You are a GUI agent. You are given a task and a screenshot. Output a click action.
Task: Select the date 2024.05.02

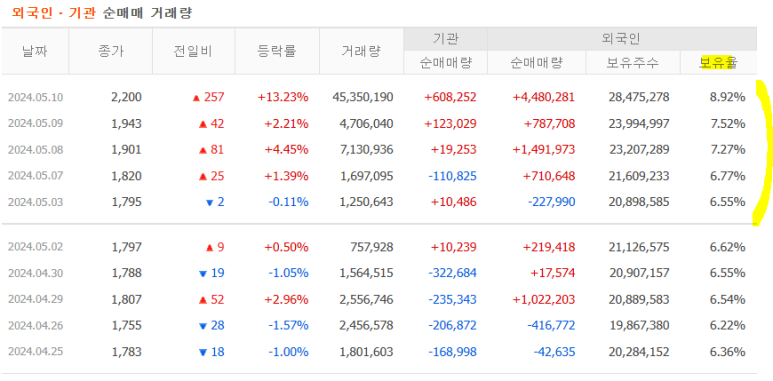click(35, 247)
